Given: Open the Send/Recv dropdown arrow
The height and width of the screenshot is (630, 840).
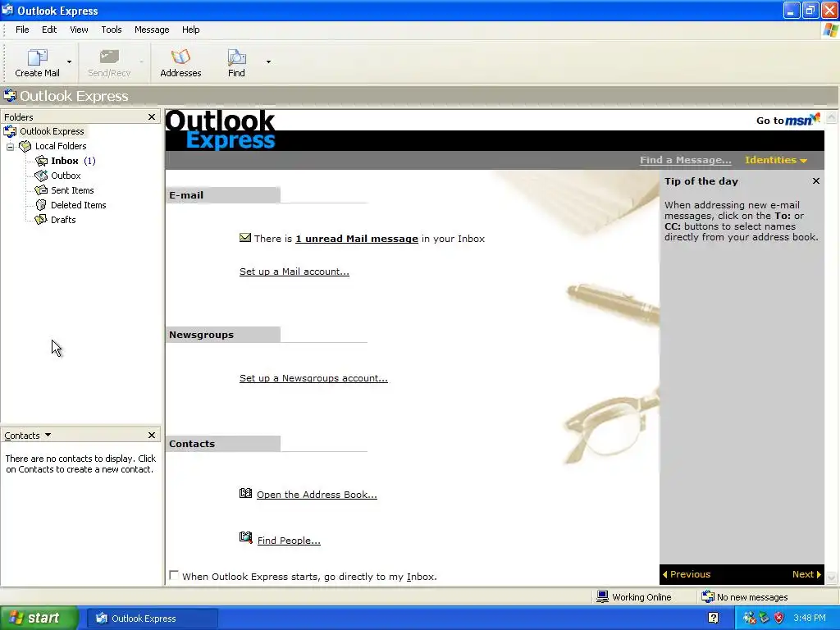Looking at the screenshot, I should point(141,62).
